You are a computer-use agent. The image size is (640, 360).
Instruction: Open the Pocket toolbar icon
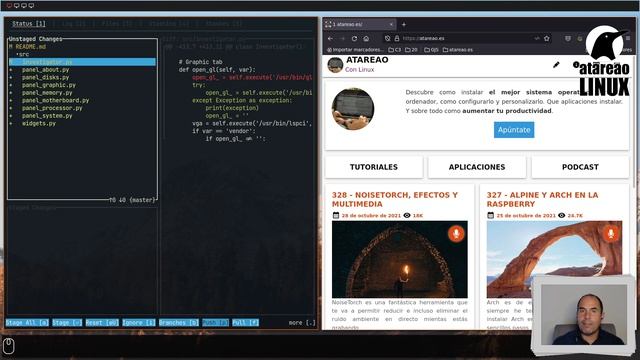pos(567,38)
